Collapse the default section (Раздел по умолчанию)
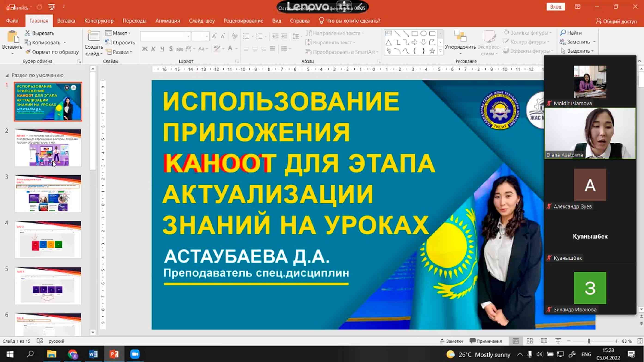This screenshot has height=362, width=644. pos(7,75)
